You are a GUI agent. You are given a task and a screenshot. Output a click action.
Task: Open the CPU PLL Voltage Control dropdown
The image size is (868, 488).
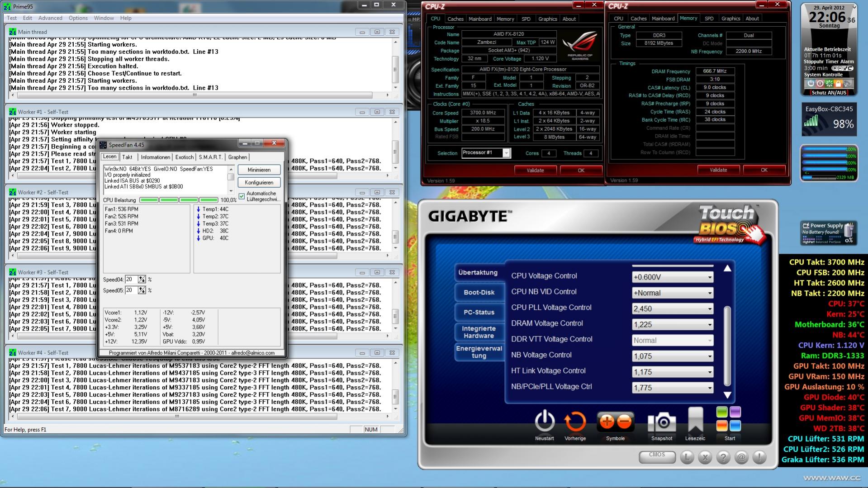pos(673,308)
